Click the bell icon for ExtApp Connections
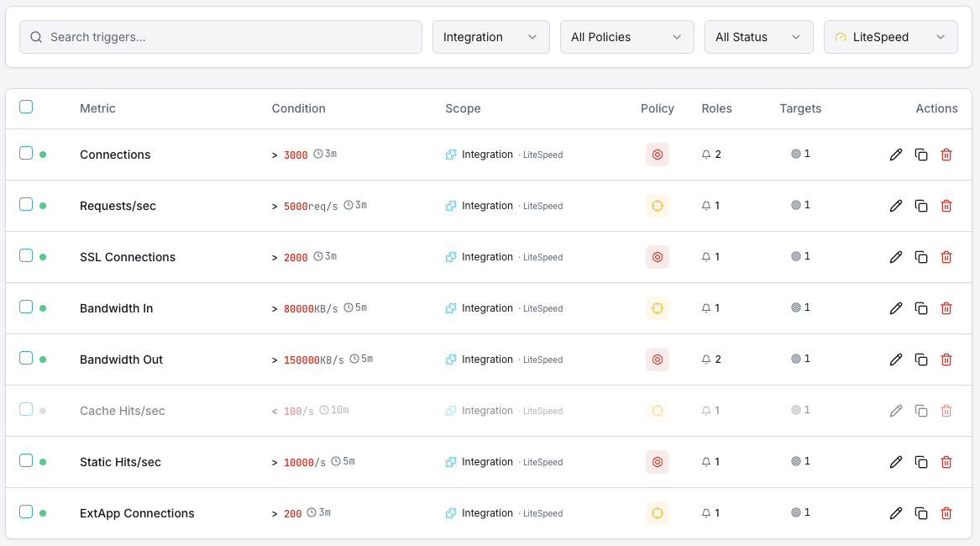The width and height of the screenshot is (980, 546). click(706, 512)
